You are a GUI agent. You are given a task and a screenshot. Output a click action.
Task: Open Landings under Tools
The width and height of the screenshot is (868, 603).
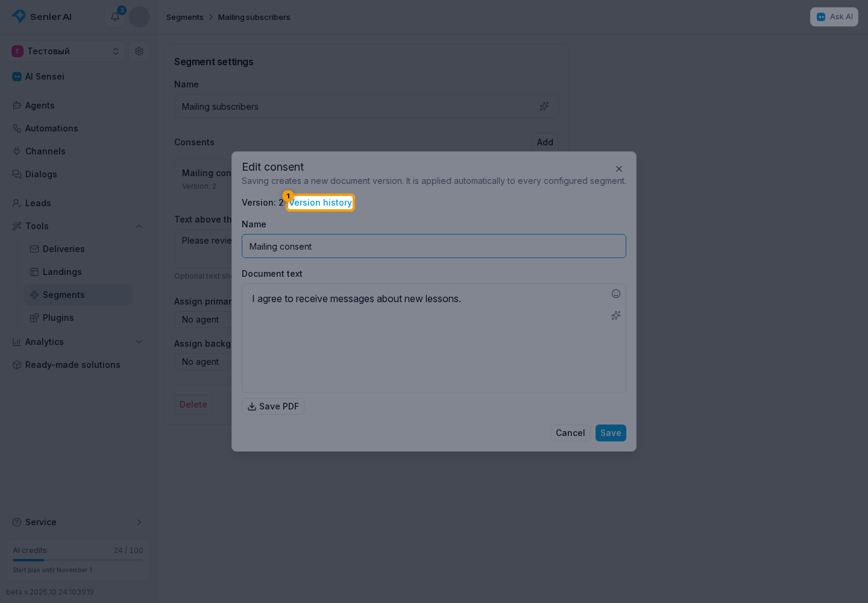[x=78, y=272]
